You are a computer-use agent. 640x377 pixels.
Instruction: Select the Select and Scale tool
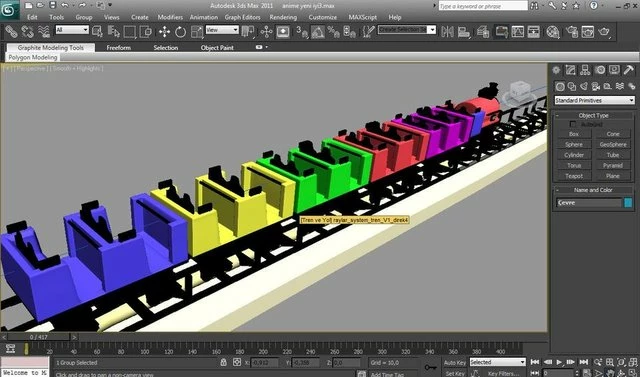tap(197, 31)
